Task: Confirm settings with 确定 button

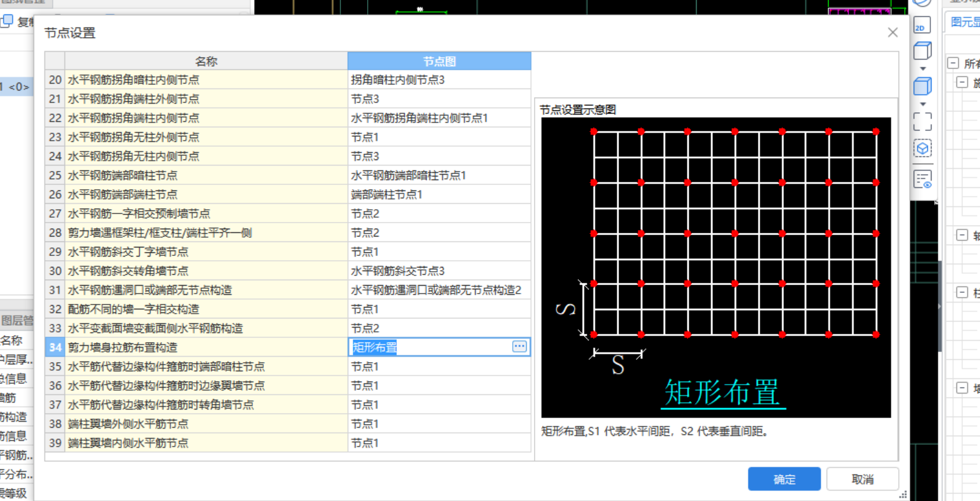Action: click(x=784, y=479)
